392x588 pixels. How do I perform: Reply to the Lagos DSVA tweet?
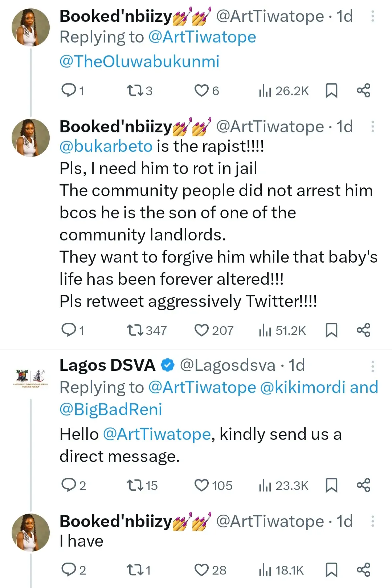point(68,485)
